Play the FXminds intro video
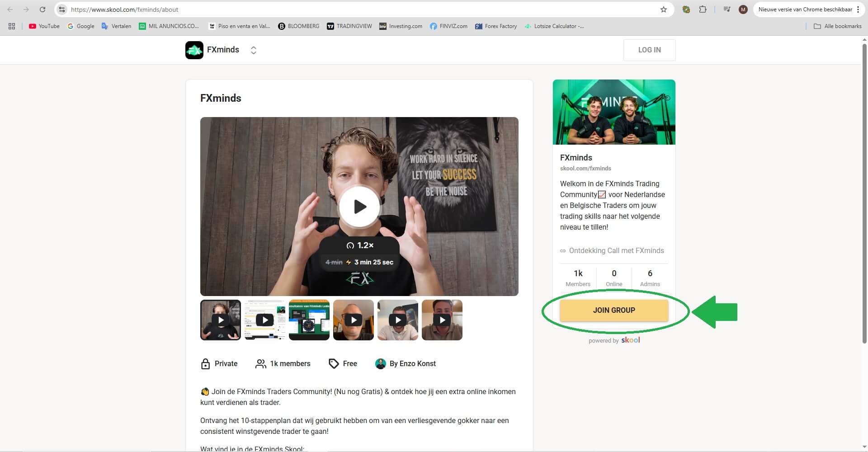868x452 pixels. point(359,207)
